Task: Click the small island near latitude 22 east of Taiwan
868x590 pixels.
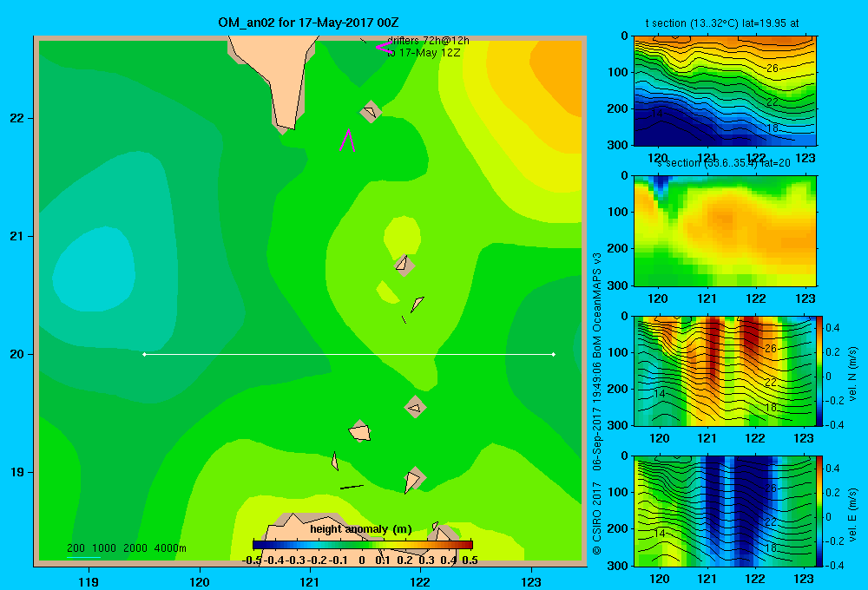Action: (371, 112)
